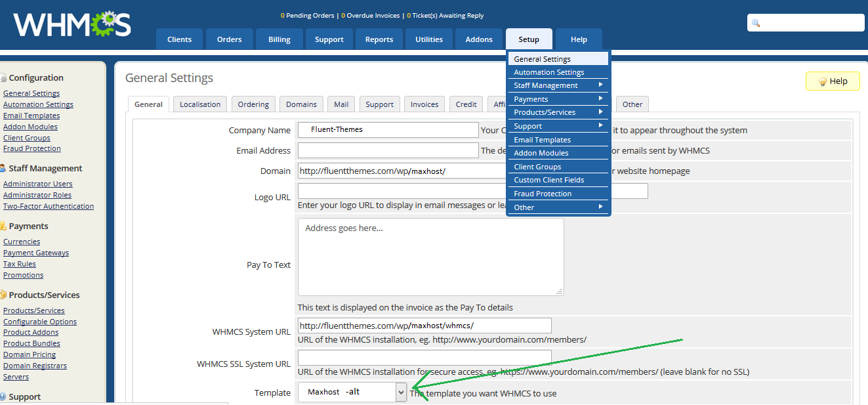
Task: Open Servers sidebar link
Action: tap(16, 377)
